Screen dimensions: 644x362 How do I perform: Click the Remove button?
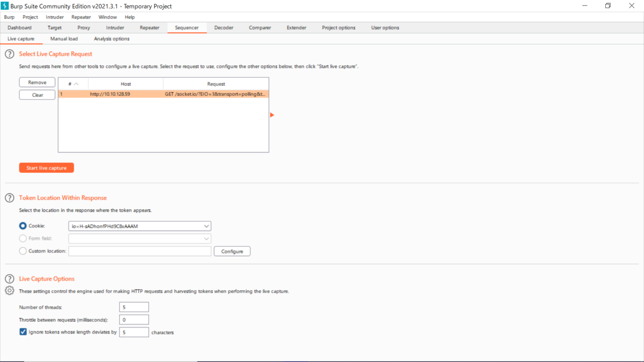(37, 83)
